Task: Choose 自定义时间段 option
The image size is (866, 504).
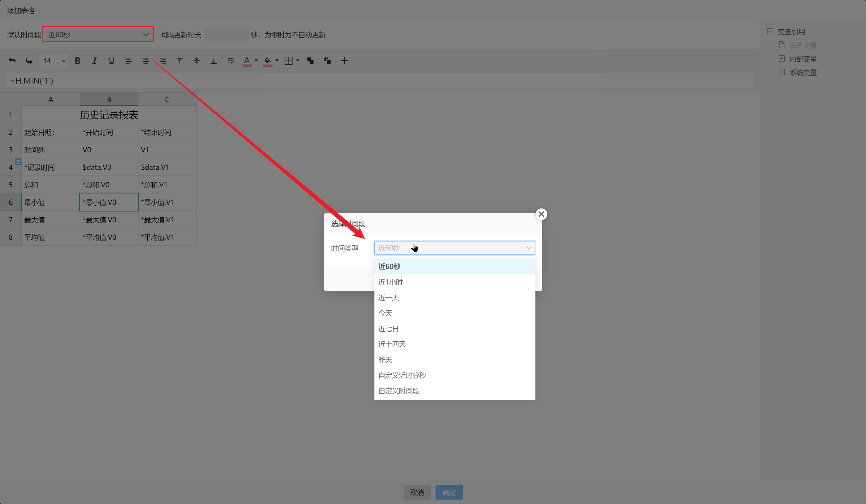Action: 454,390
